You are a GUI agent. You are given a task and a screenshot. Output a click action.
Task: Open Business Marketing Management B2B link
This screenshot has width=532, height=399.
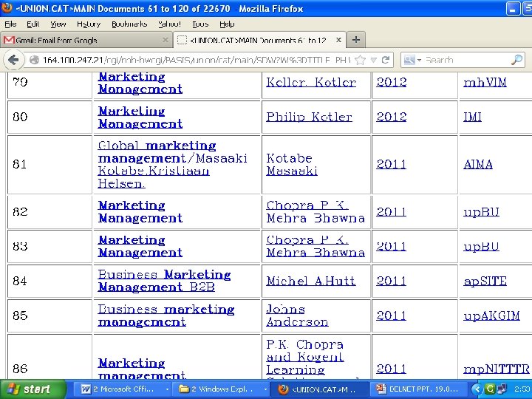tap(164, 281)
